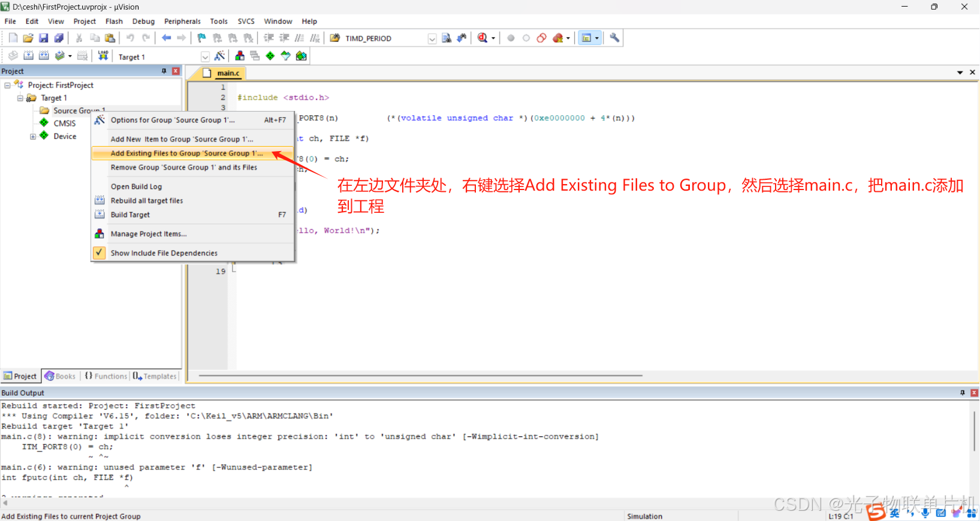Click the Open file folder icon
This screenshot has height=521, width=980.
[28, 38]
